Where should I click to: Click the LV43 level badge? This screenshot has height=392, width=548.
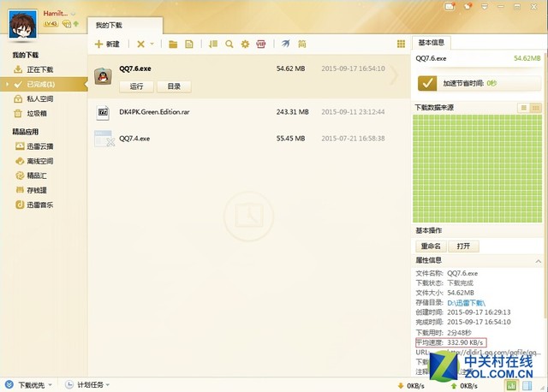tap(51, 24)
